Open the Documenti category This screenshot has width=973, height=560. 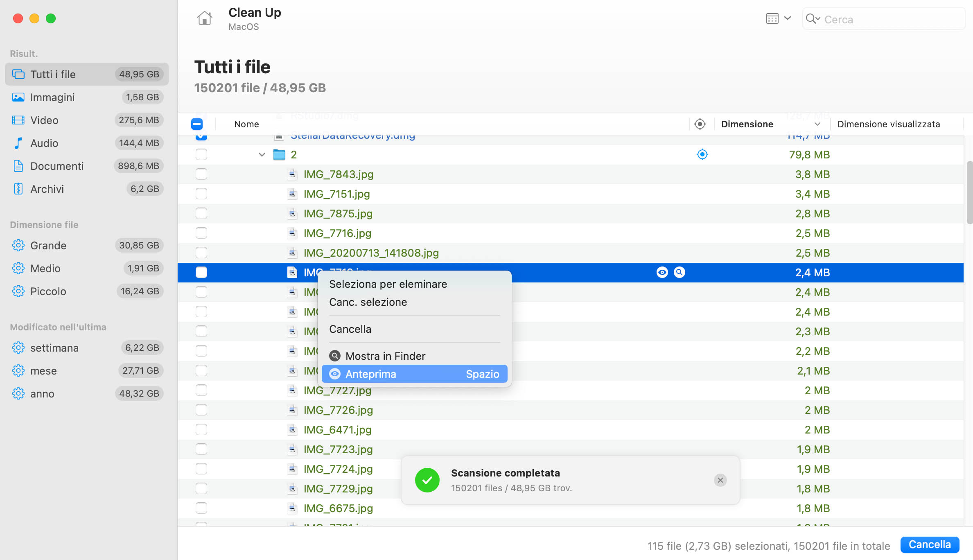pos(87,166)
